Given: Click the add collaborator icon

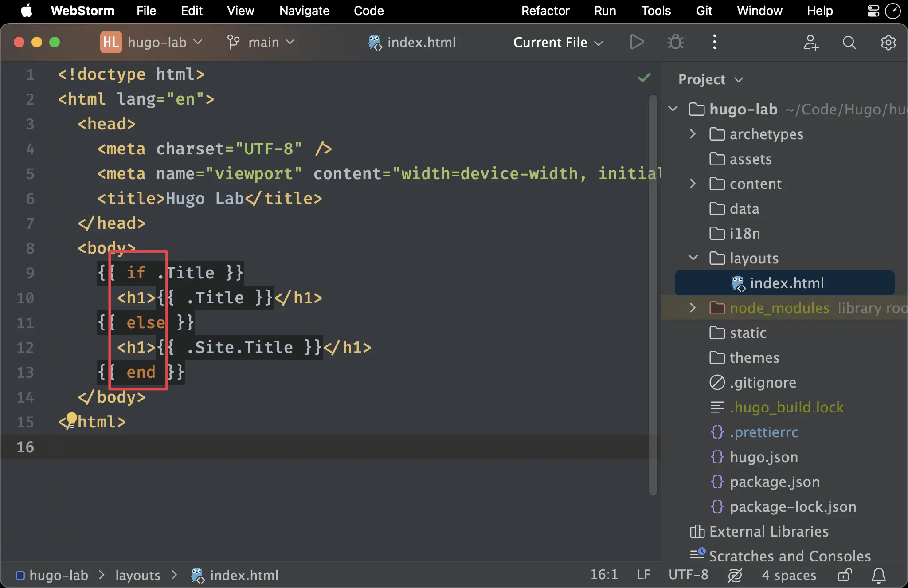Looking at the screenshot, I should [x=811, y=43].
